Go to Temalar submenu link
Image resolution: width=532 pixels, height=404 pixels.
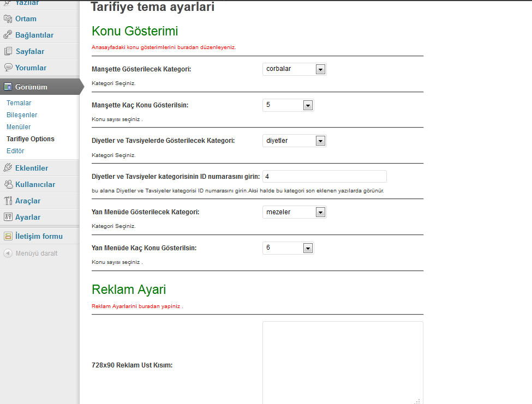[19, 102]
